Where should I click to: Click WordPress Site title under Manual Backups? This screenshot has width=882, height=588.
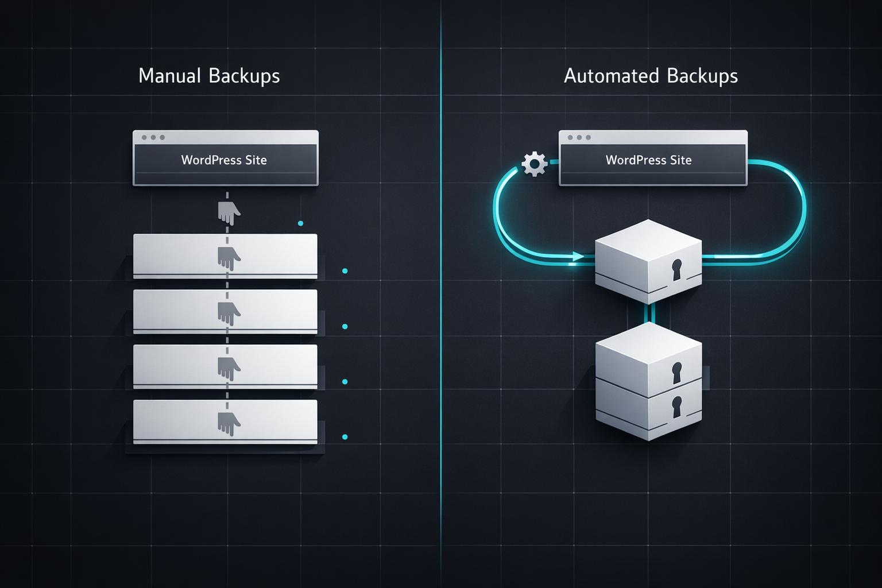coord(224,160)
